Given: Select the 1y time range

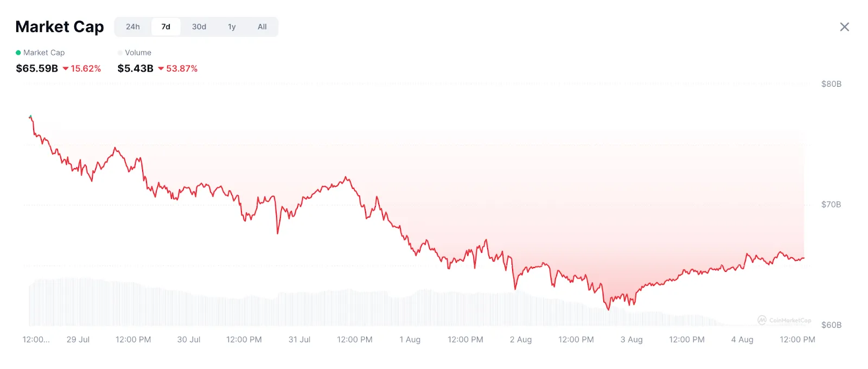Looking at the screenshot, I should click(232, 27).
